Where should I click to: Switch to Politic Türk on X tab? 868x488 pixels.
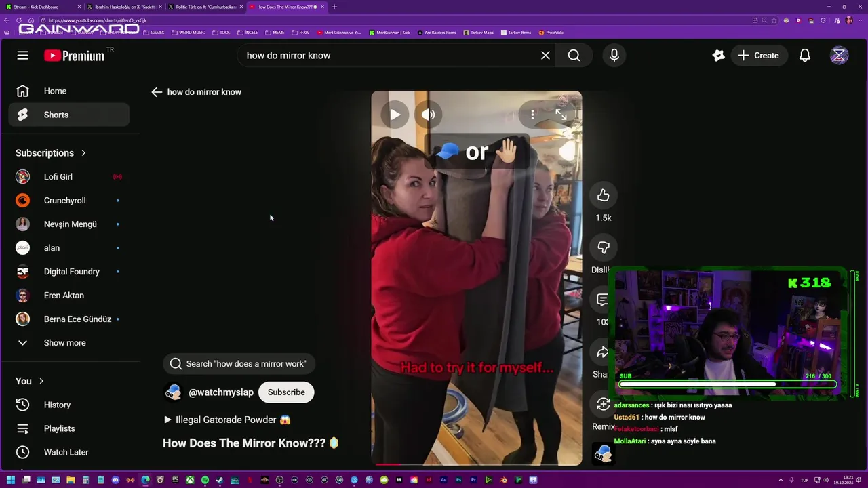[205, 7]
